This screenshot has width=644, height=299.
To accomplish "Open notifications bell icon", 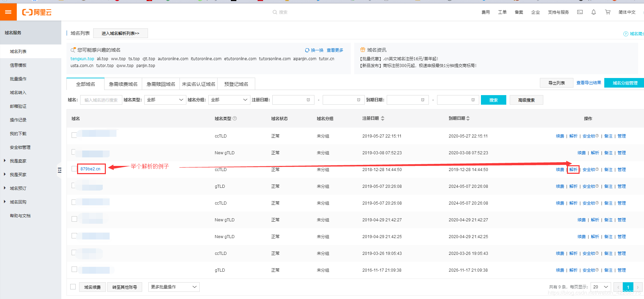I will click(594, 12).
